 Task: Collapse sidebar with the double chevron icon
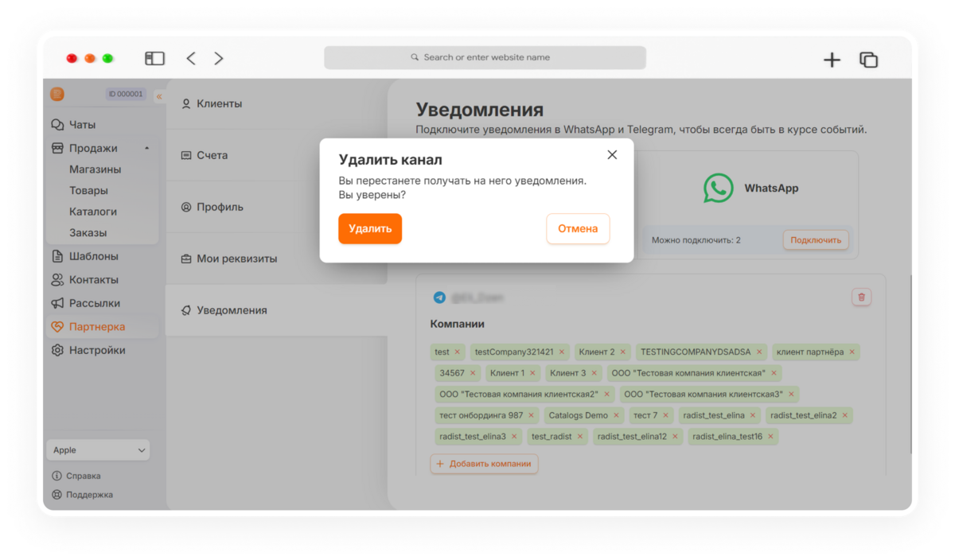(159, 96)
